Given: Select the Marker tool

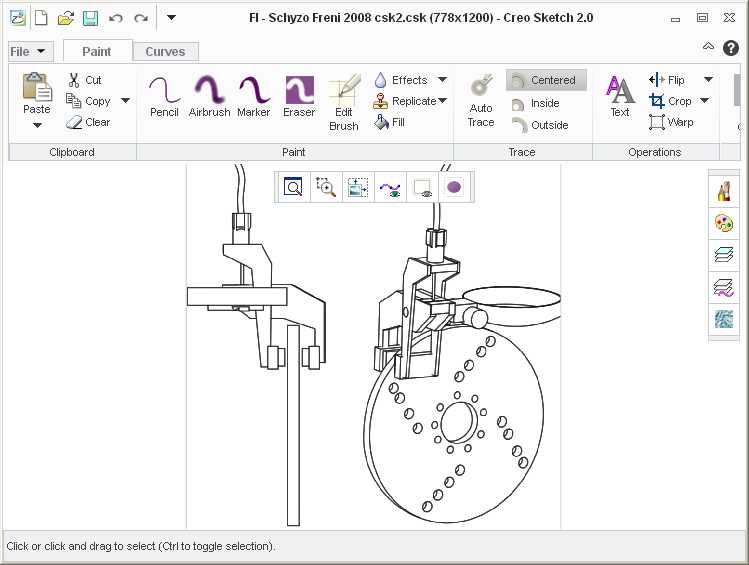Looking at the screenshot, I should coord(254,96).
